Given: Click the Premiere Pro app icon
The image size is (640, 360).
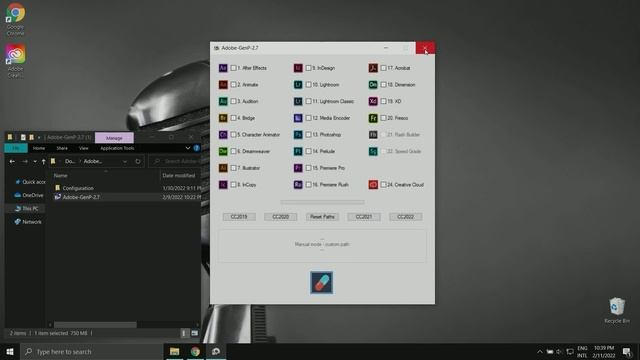Looking at the screenshot, I should coord(298,168).
